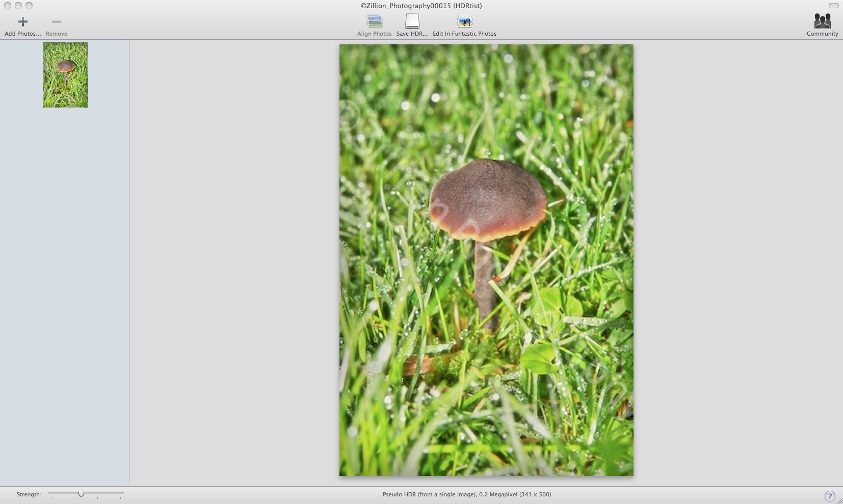Click the main mushroom HDR preview image
843x504 pixels.
pos(486,260)
